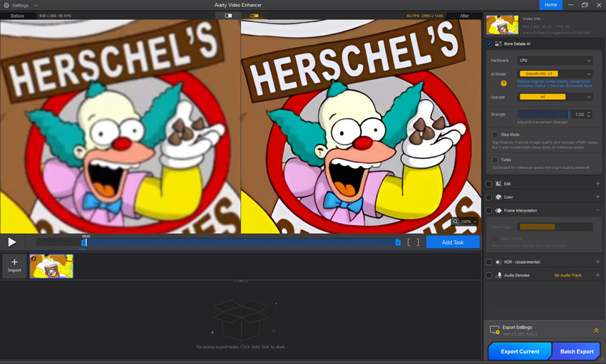This screenshot has height=364, width=606.
Task: Click the Audio Denoise microphone icon
Action: tap(499, 275)
